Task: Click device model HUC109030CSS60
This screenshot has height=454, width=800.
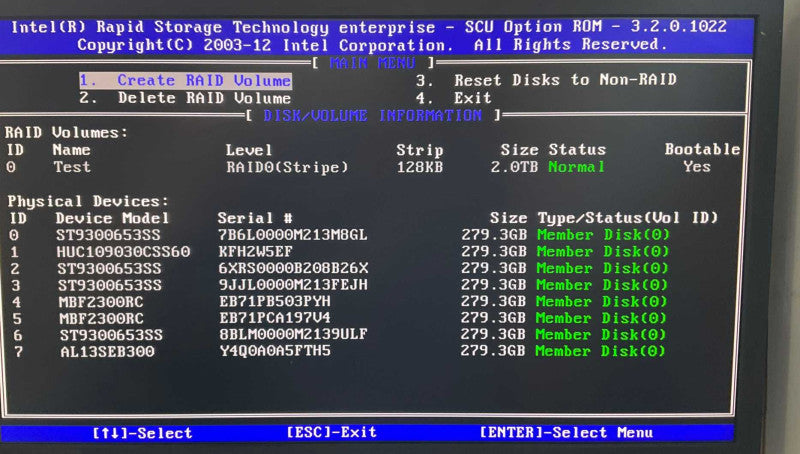Action: 123,251
